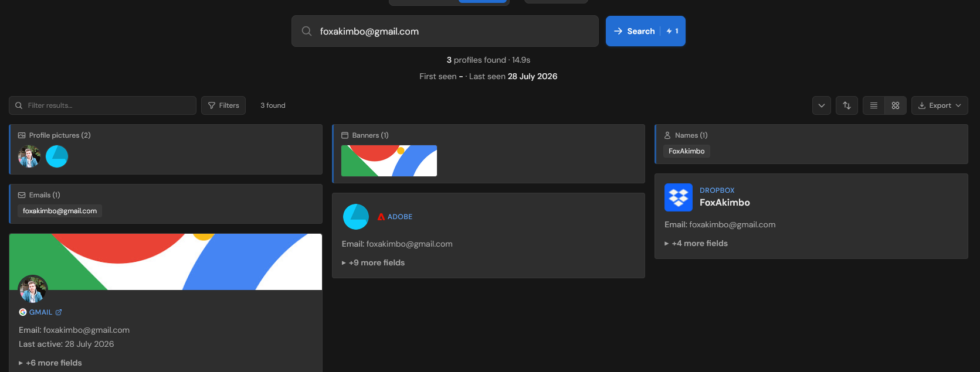This screenshot has height=372, width=980.
Task: Click the blue Search button
Action: tap(645, 31)
